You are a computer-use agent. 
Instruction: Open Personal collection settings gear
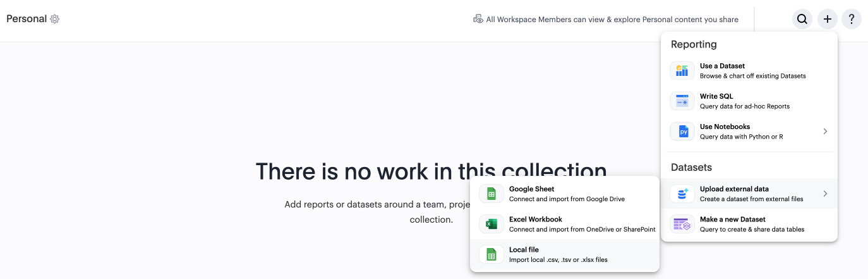[55, 19]
